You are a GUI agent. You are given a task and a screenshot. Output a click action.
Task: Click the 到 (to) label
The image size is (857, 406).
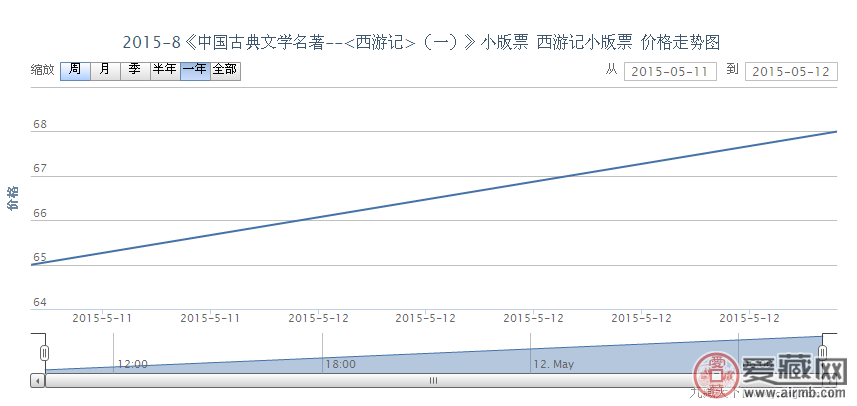(732, 69)
